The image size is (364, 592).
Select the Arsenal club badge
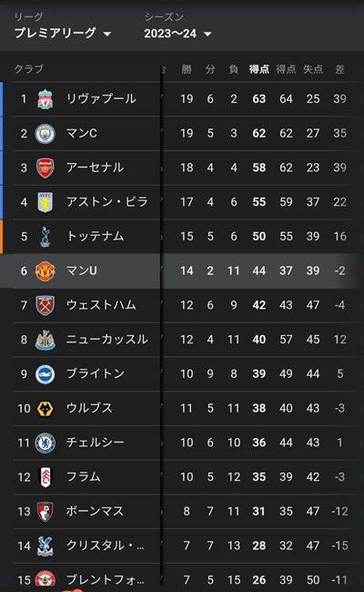pyautogui.click(x=45, y=168)
